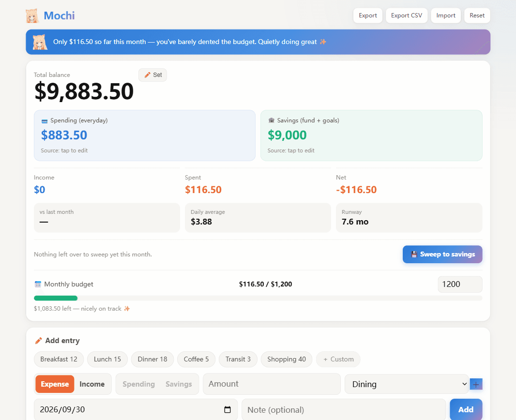Image resolution: width=516 pixels, height=420 pixels.
Task: Open the date picker calendar icon
Action: (x=228, y=409)
